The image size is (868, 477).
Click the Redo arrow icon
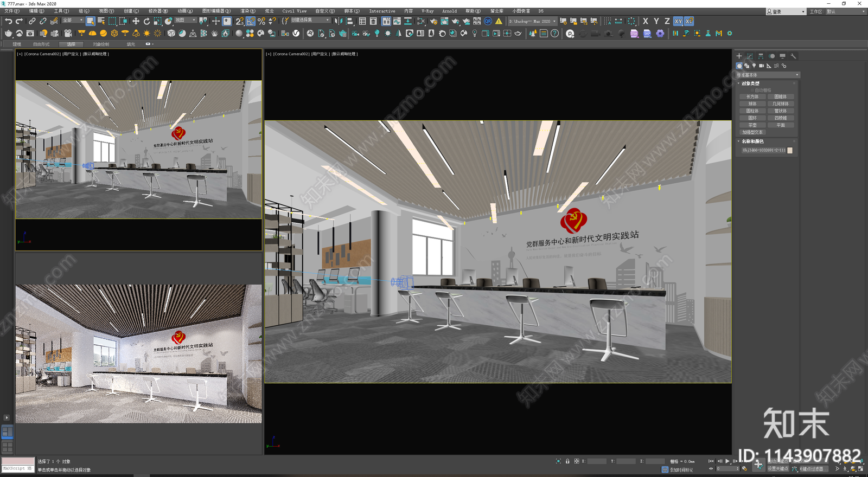[x=19, y=21]
